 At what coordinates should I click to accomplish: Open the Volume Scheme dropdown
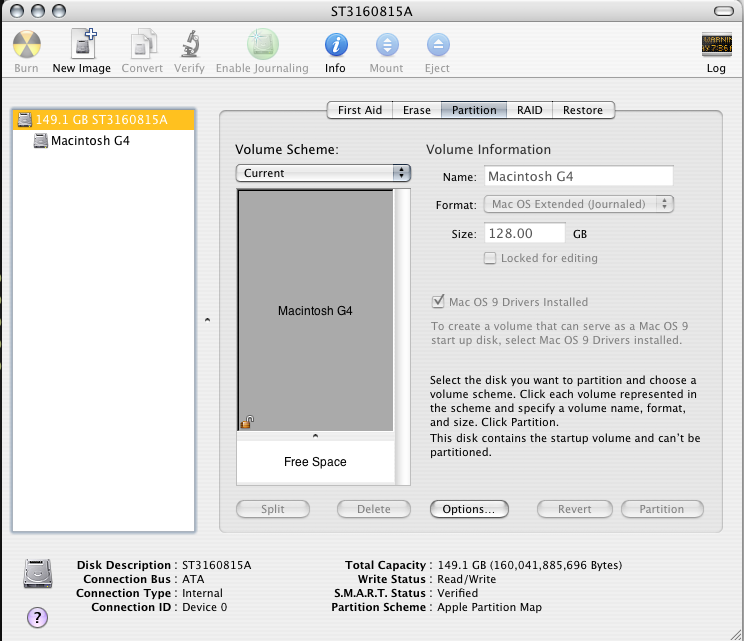[323, 173]
